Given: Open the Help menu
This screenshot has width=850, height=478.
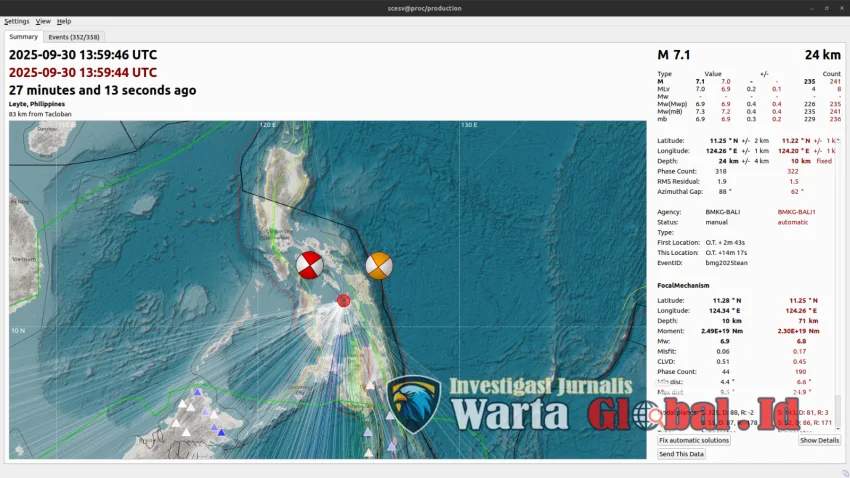Looking at the screenshot, I should coord(64,21).
